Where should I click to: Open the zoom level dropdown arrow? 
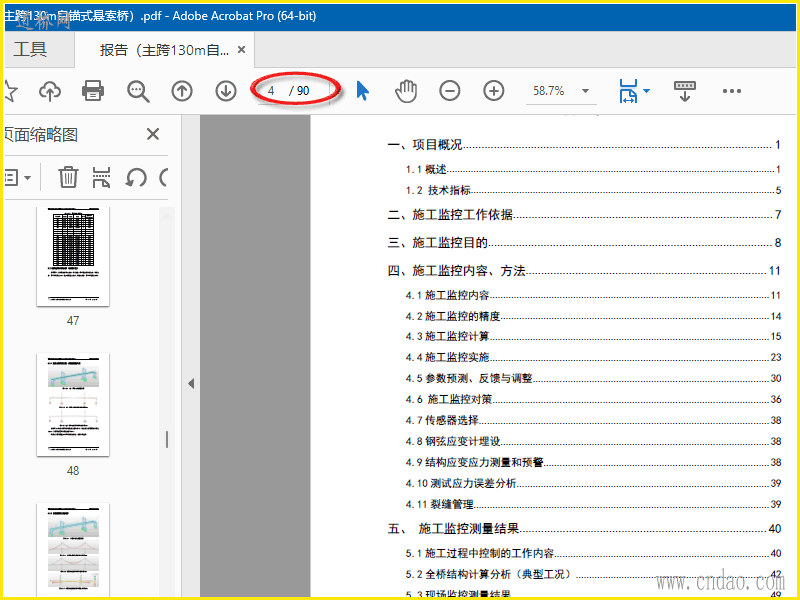[x=586, y=91]
